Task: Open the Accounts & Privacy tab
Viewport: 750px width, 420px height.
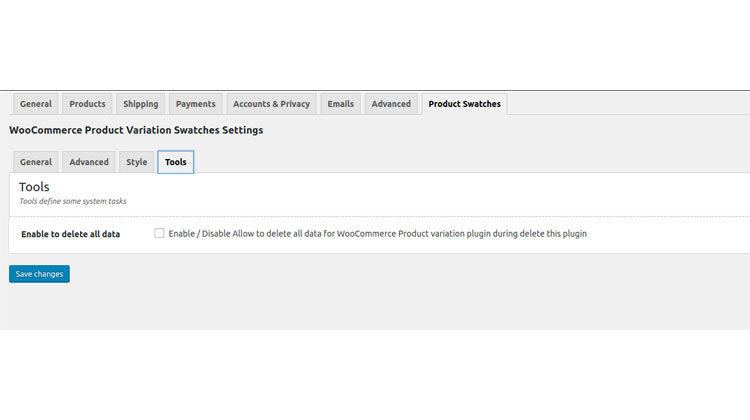Action: click(271, 104)
